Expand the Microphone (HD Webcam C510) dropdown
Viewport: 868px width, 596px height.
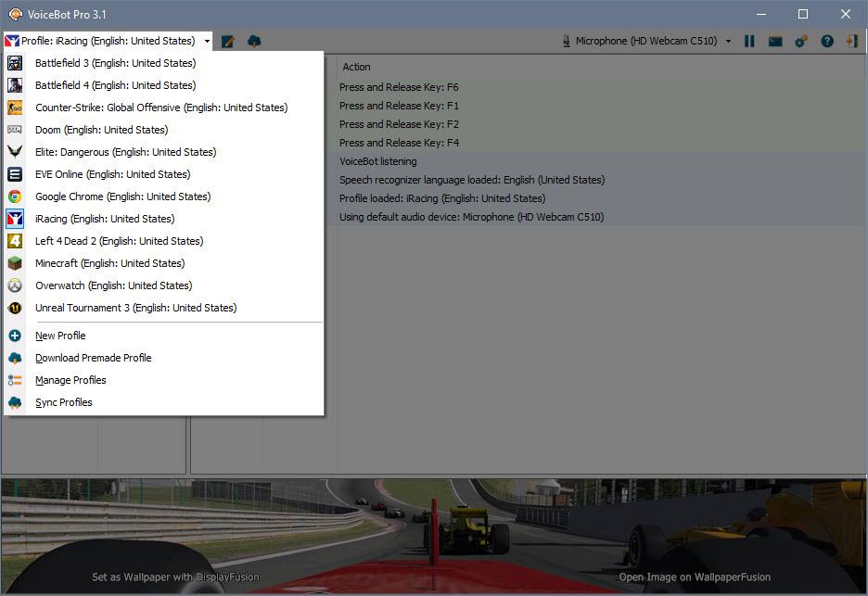[x=729, y=41]
